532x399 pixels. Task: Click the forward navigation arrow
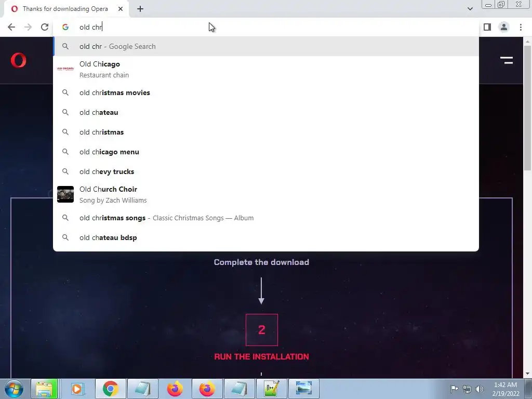pos(28,27)
